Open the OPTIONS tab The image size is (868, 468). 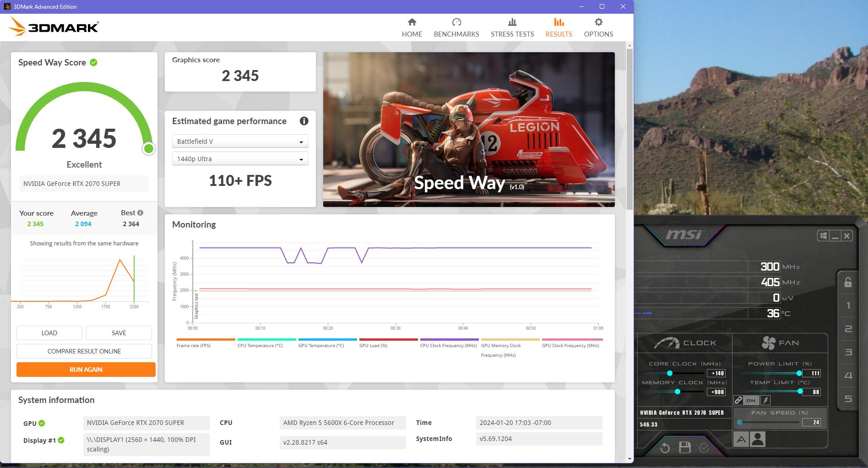click(598, 27)
